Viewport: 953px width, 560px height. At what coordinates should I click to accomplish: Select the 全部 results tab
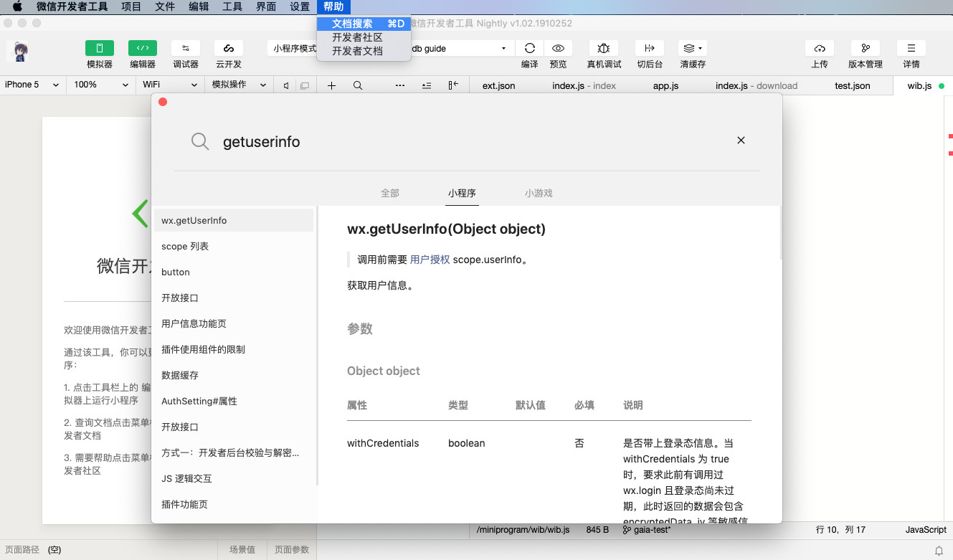click(x=390, y=193)
